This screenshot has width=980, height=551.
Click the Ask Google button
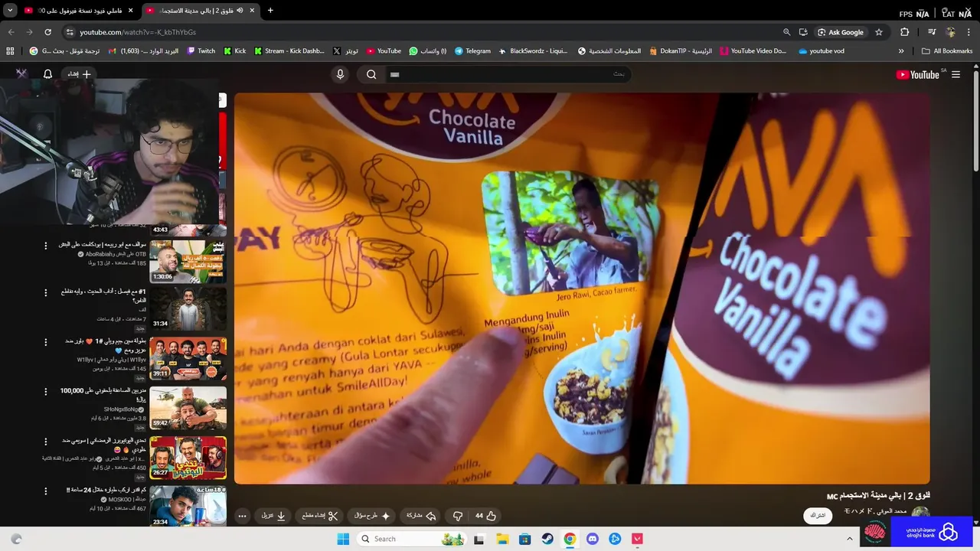pos(840,32)
